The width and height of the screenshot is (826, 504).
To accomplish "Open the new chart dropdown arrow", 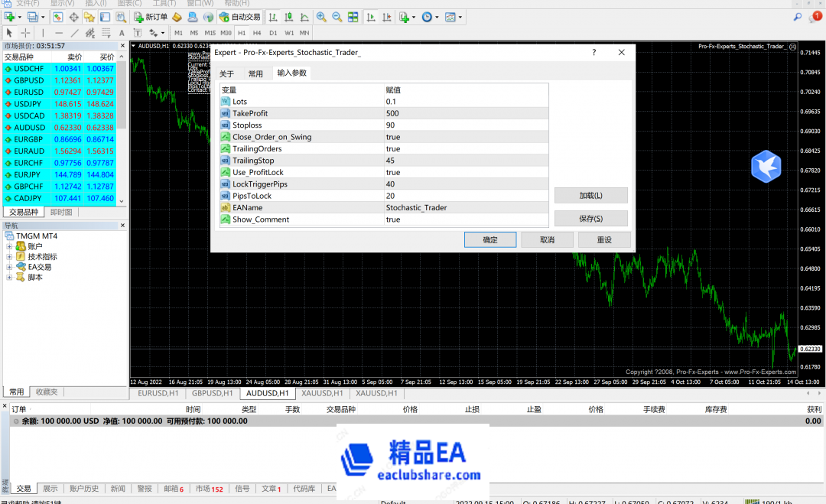I will [x=19, y=18].
